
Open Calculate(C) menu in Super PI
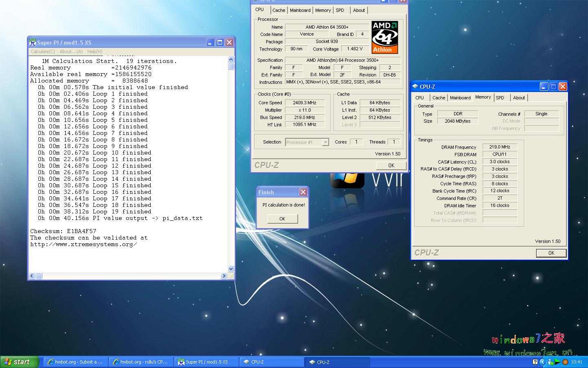42,52
